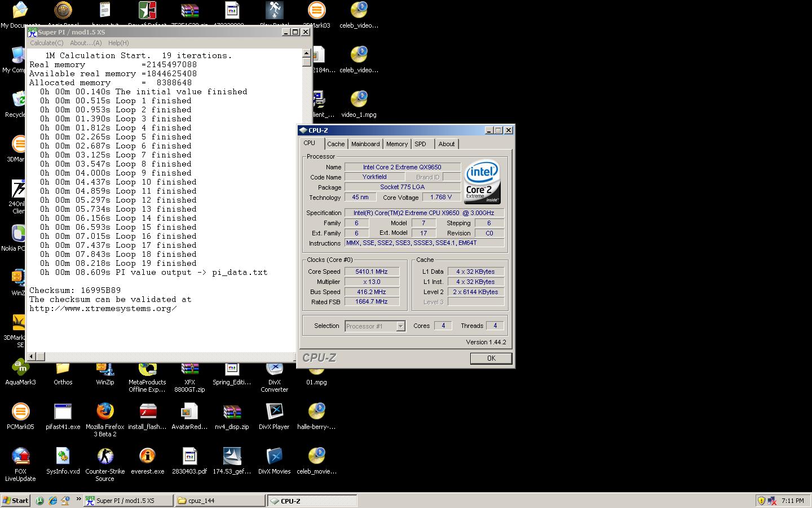
Task: Click the Core Voltage value 1.768 V
Action: (x=441, y=198)
